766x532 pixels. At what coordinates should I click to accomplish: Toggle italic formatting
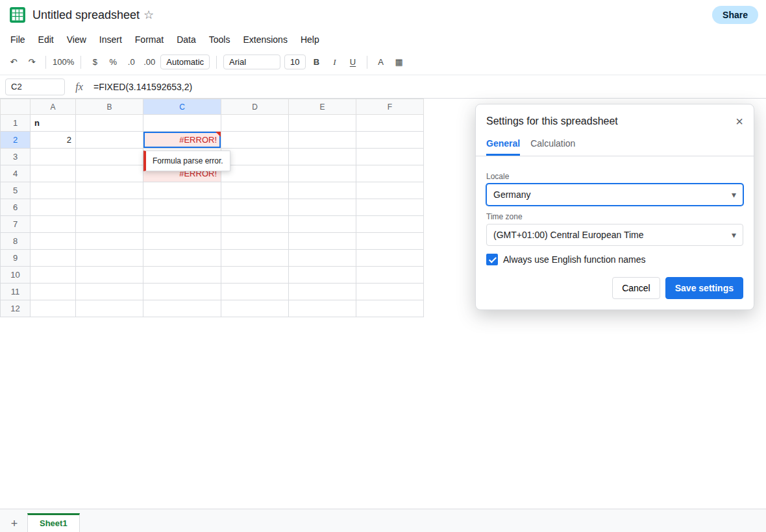click(334, 62)
